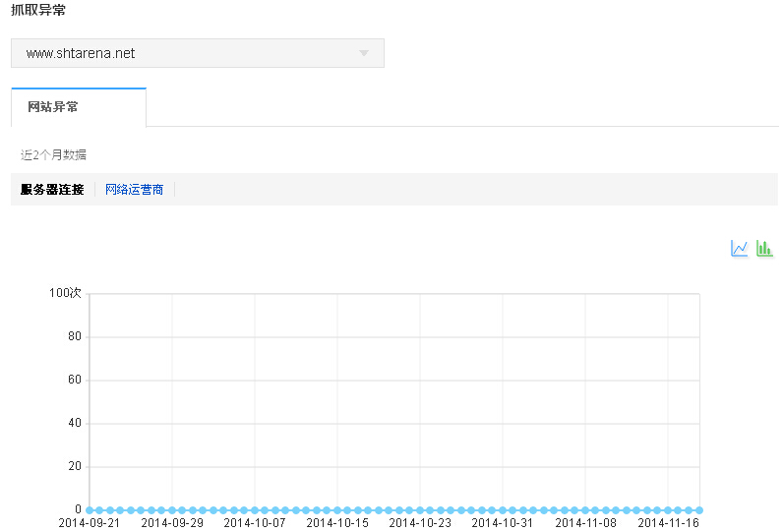Image resolution: width=783 pixels, height=532 pixels.
Task: Click the 100次 y-axis label
Action: click(x=65, y=293)
